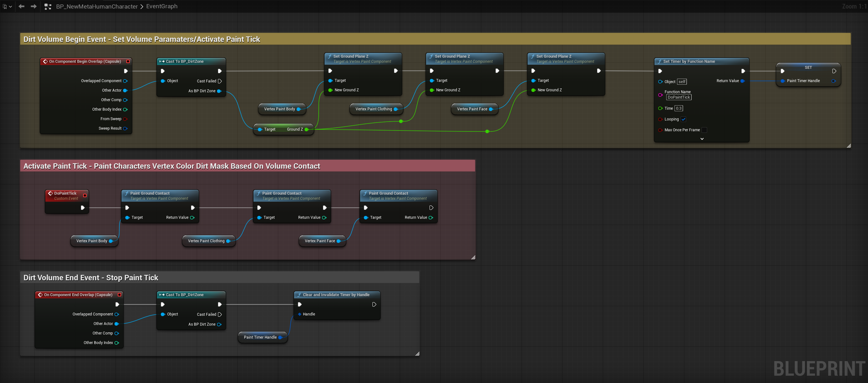Click the graph hierarchy icon beside the breadcrumb

[x=48, y=6]
